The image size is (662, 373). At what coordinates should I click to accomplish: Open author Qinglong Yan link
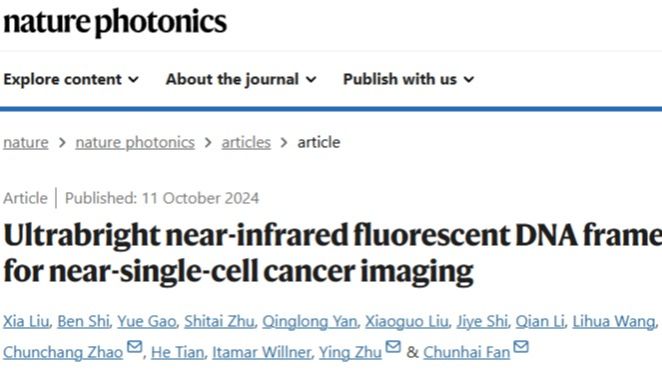tap(309, 321)
